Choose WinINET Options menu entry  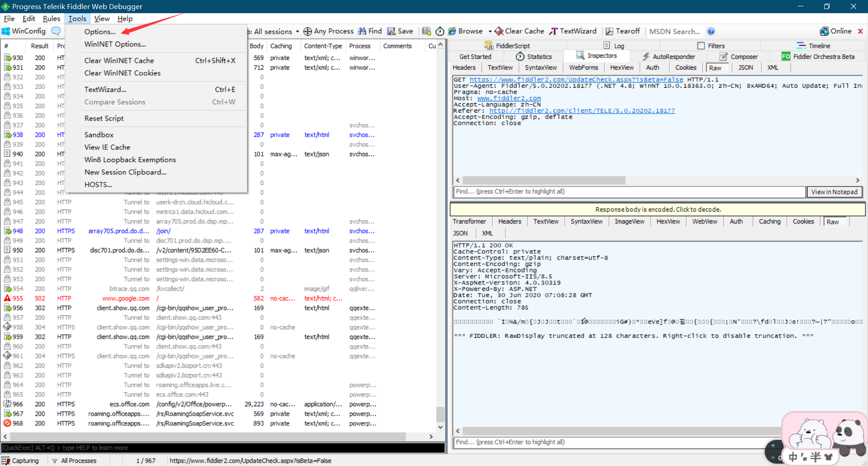pyautogui.click(x=115, y=44)
